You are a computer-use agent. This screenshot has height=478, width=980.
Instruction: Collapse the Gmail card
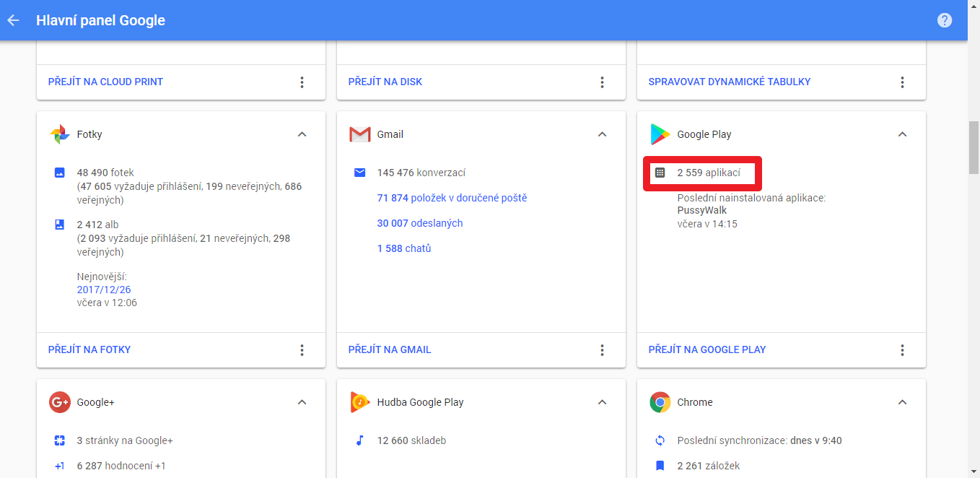pos(603,134)
